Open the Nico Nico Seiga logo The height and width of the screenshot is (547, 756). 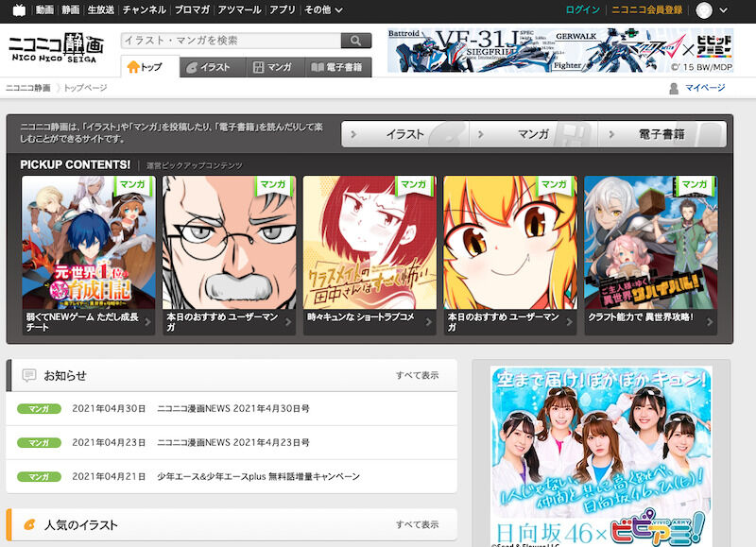(56, 48)
